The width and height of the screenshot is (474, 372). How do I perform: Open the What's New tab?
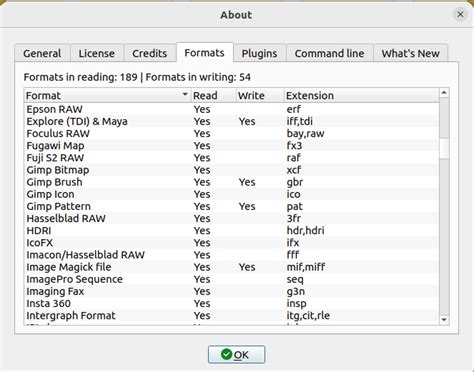point(410,53)
